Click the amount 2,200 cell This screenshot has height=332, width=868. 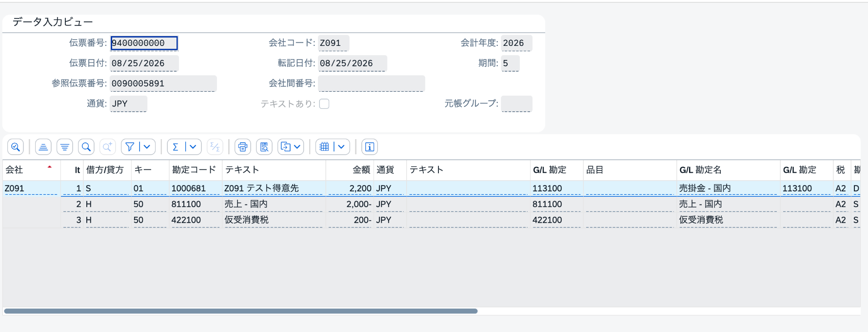click(x=350, y=188)
